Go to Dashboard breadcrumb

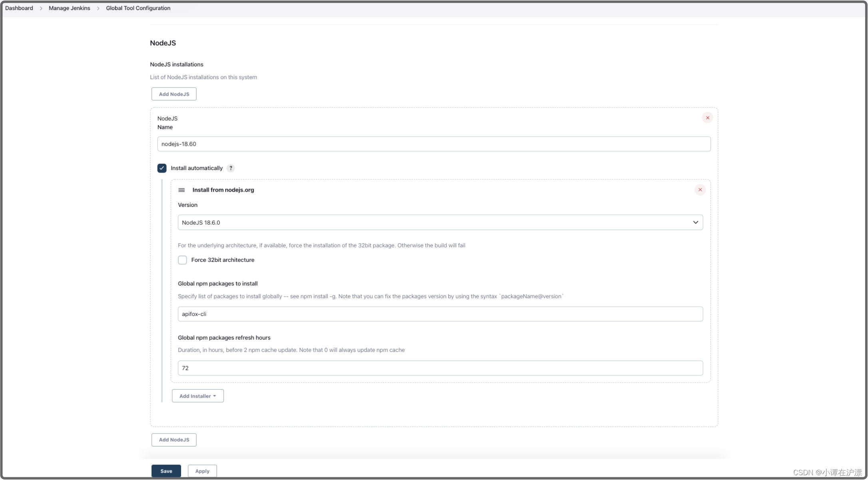click(19, 8)
